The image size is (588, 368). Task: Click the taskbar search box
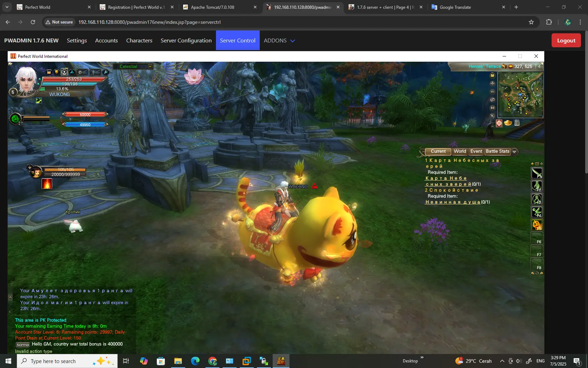67,361
